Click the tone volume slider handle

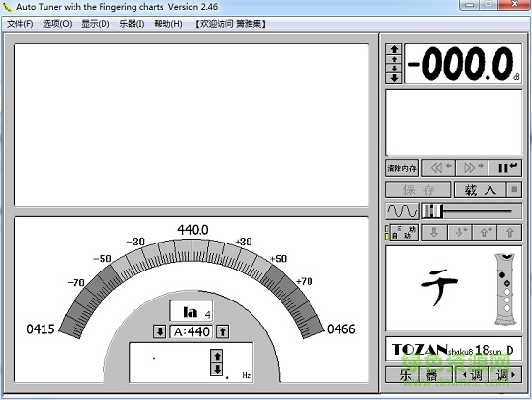[x=432, y=212]
